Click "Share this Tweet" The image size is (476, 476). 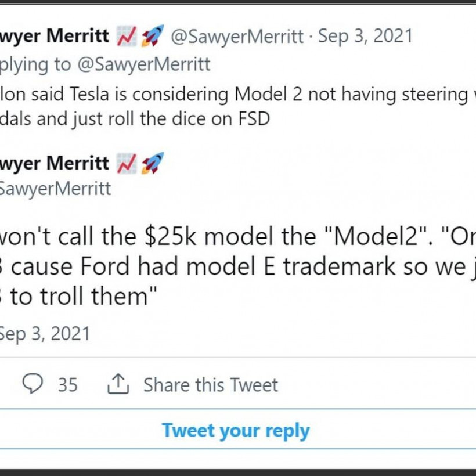(x=211, y=384)
